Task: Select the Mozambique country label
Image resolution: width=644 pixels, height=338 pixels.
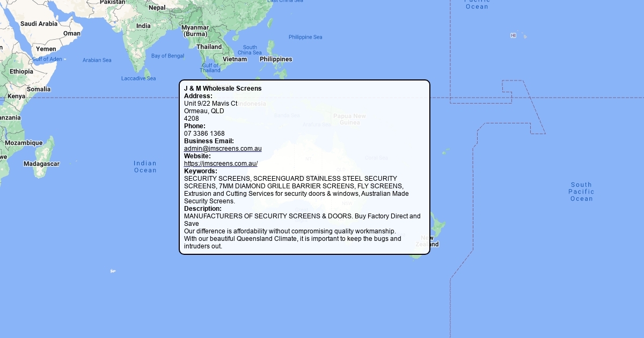Action: (x=24, y=143)
